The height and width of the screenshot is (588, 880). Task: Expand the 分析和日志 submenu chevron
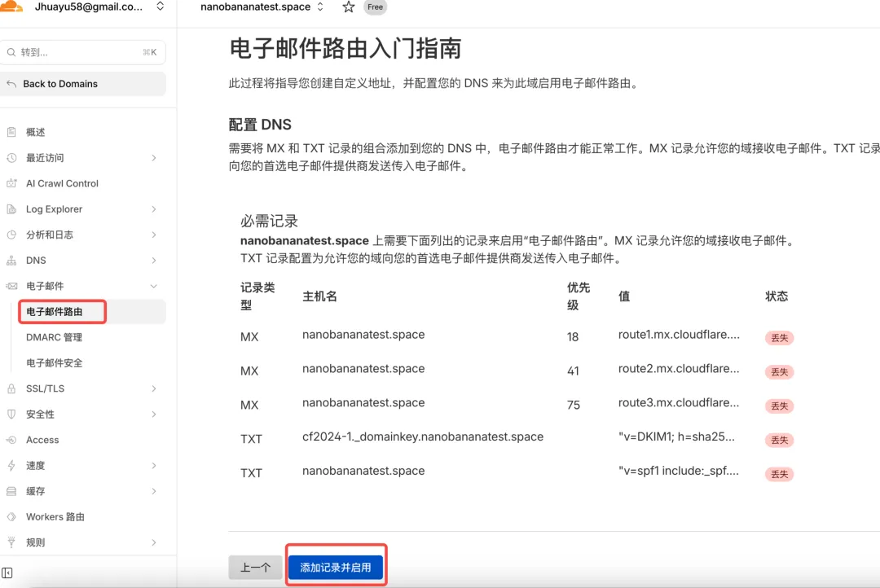point(154,235)
